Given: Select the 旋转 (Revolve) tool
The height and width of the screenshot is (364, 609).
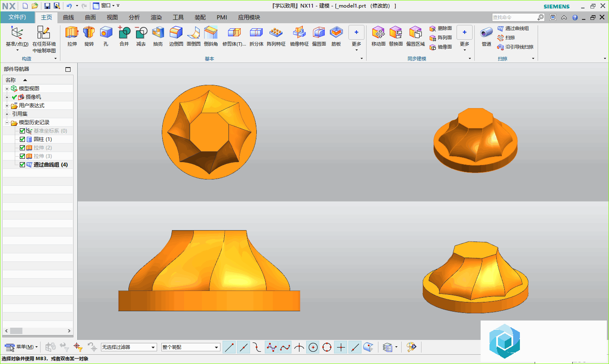Looking at the screenshot, I should point(89,36).
